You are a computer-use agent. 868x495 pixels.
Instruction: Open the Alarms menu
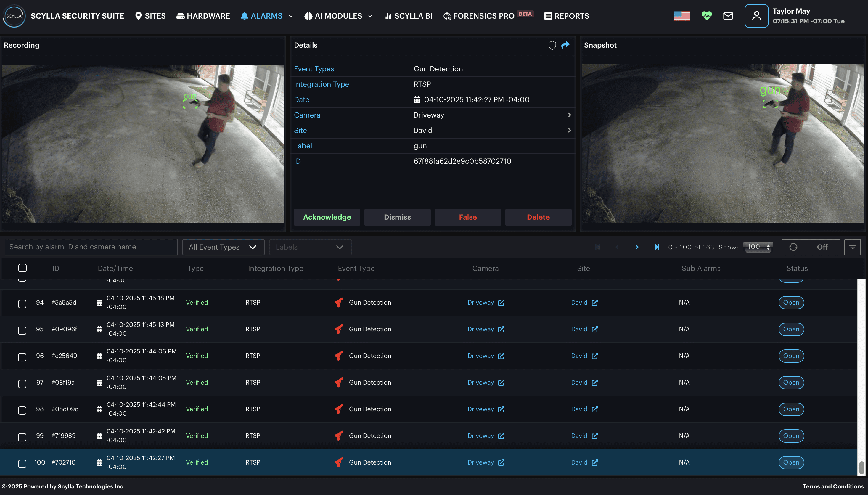coord(262,16)
